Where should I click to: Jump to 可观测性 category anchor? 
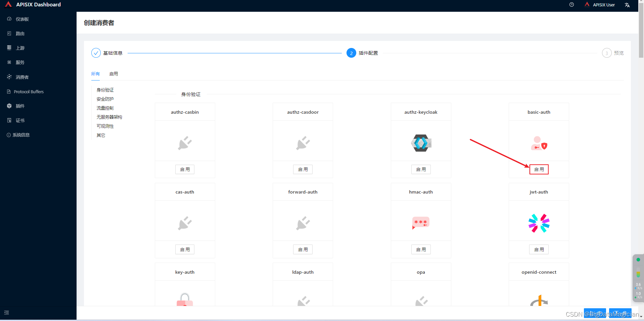[105, 126]
